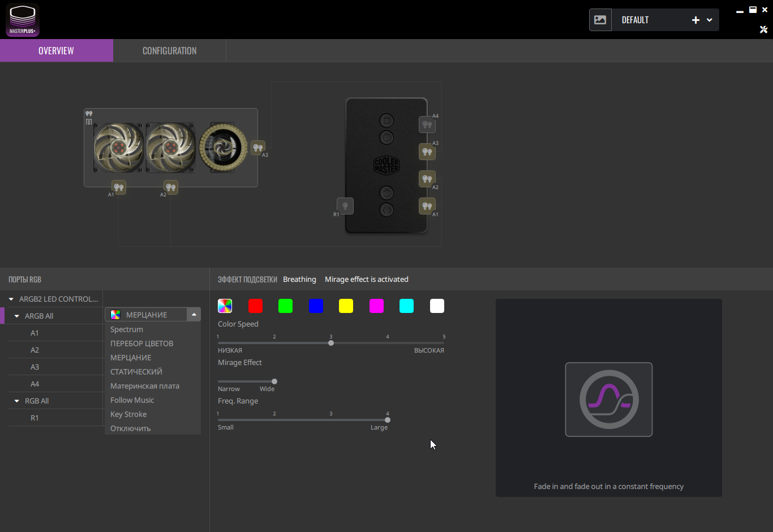Open settings via the wrench tools icon
The height and width of the screenshot is (532, 773).
(x=763, y=29)
